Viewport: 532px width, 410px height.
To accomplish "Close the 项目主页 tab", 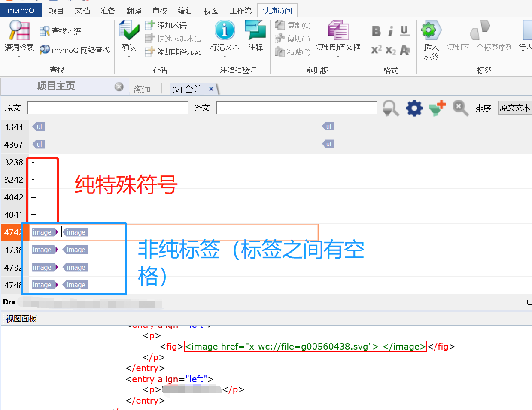I will pyautogui.click(x=119, y=87).
